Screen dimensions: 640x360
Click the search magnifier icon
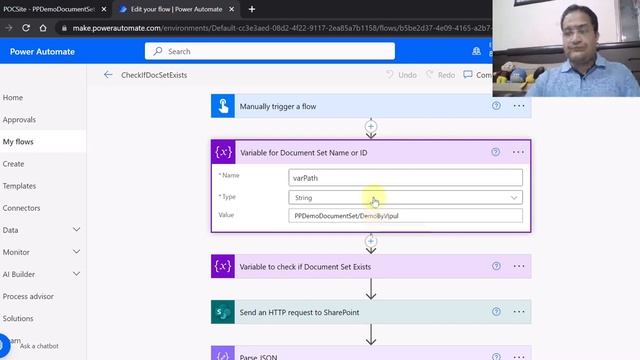158,51
